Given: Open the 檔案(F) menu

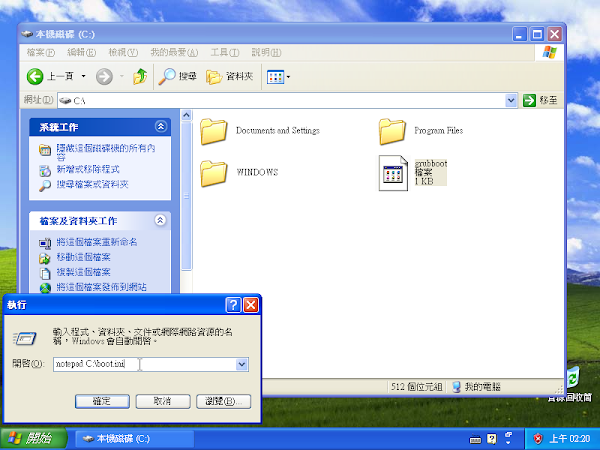Looking at the screenshot, I should point(41,52).
